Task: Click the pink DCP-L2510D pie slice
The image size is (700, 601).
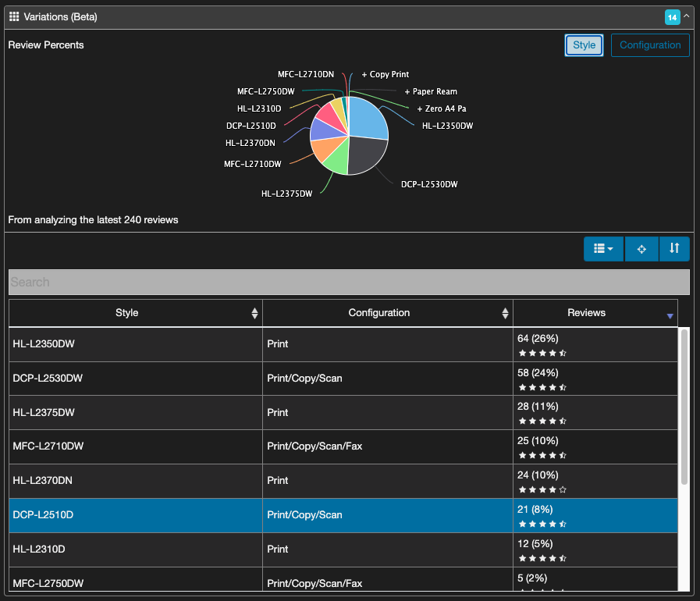Action: coord(329,116)
